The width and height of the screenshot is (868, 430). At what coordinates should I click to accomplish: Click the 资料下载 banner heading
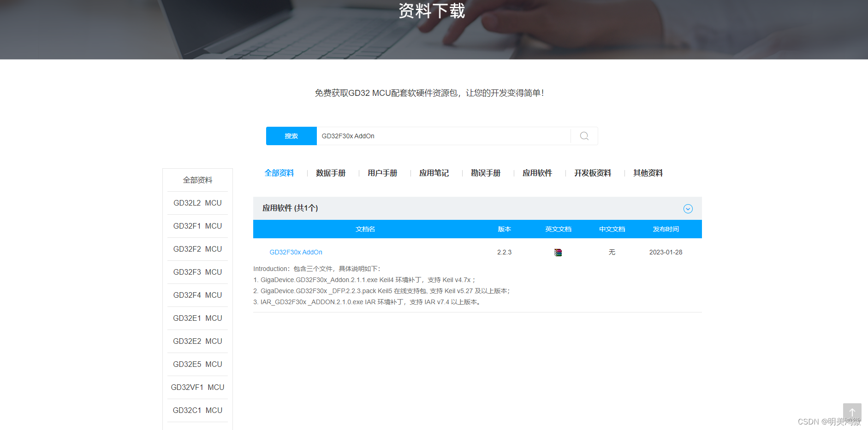[432, 11]
